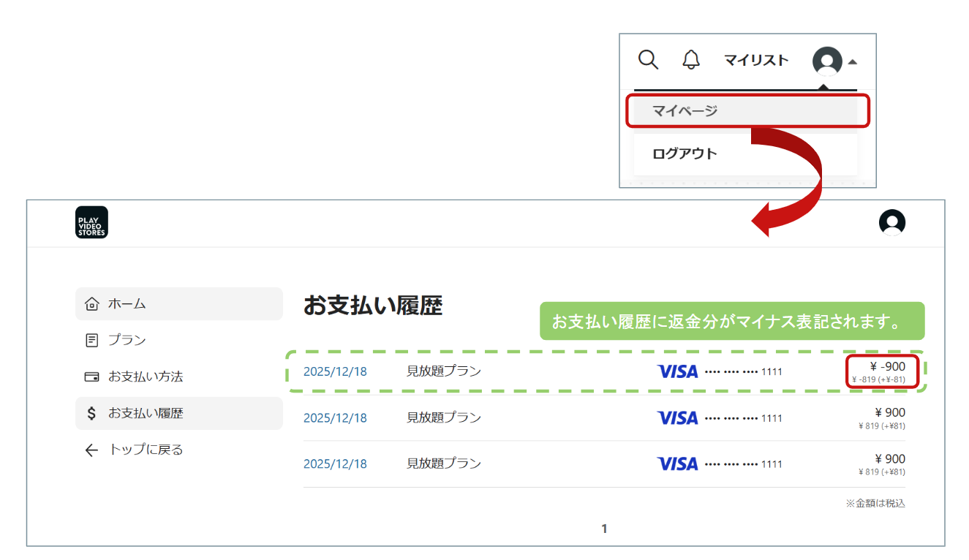
Task: Click the profile avatar beside マイリスト
Action: pyautogui.click(x=827, y=61)
